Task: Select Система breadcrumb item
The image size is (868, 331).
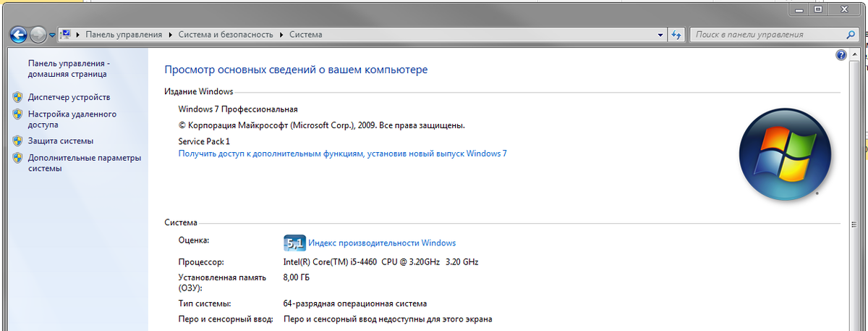Action: click(x=306, y=34)
